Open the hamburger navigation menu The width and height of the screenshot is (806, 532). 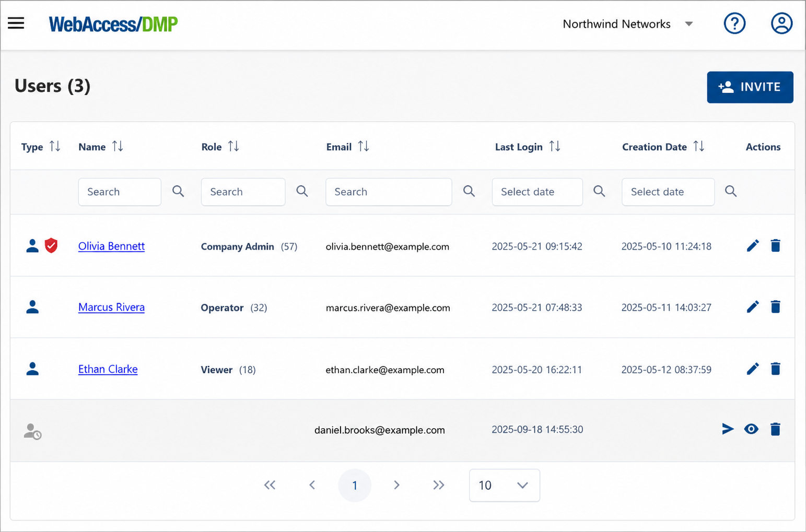click(16, 23)
